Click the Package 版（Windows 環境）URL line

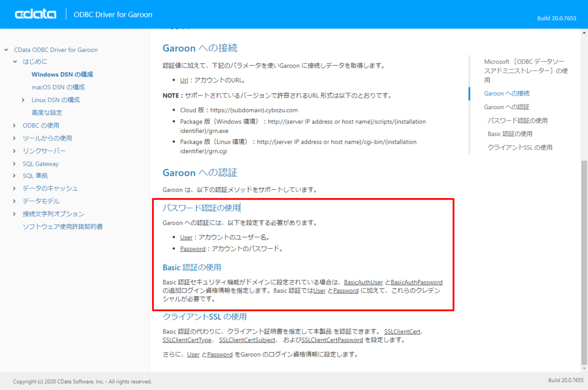pos(303,126)
